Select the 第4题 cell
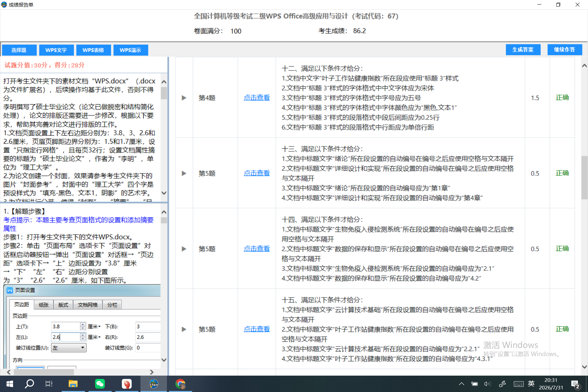This screenshot has height=392, width=588. (215, 98)
